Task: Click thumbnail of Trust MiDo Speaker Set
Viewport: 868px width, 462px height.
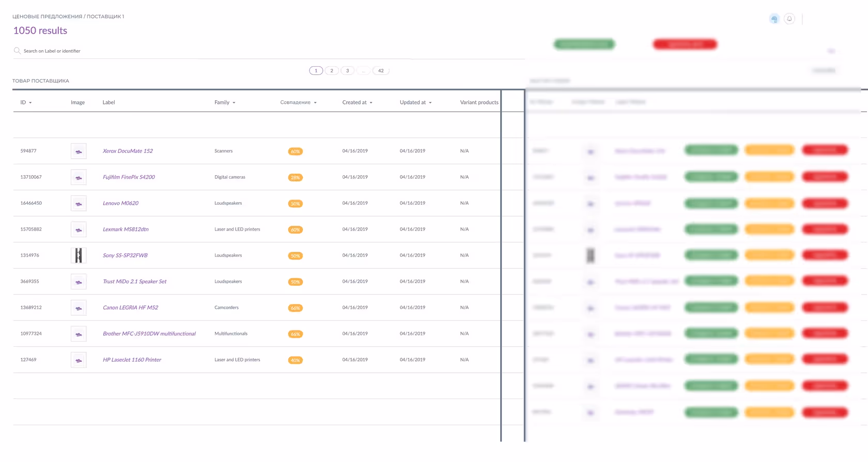Action: click(79, 282)
